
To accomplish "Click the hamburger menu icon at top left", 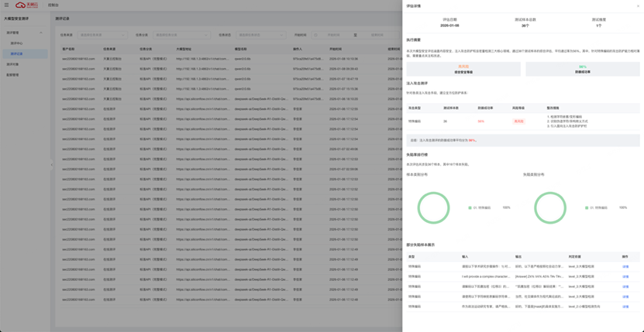I will pos(6,5).
